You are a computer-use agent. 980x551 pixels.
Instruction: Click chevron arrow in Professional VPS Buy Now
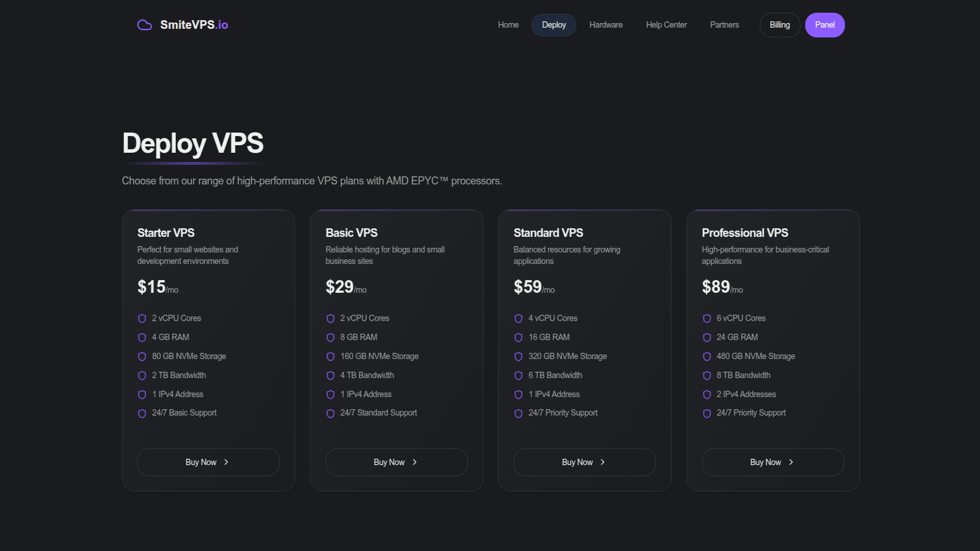(x=791, y=462)
